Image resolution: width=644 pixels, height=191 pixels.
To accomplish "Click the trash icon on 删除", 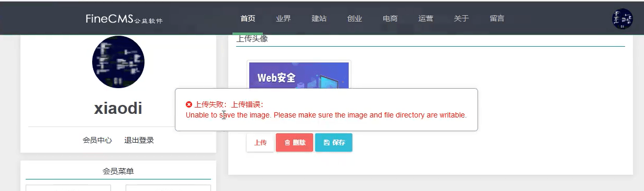I will [287, 143].
